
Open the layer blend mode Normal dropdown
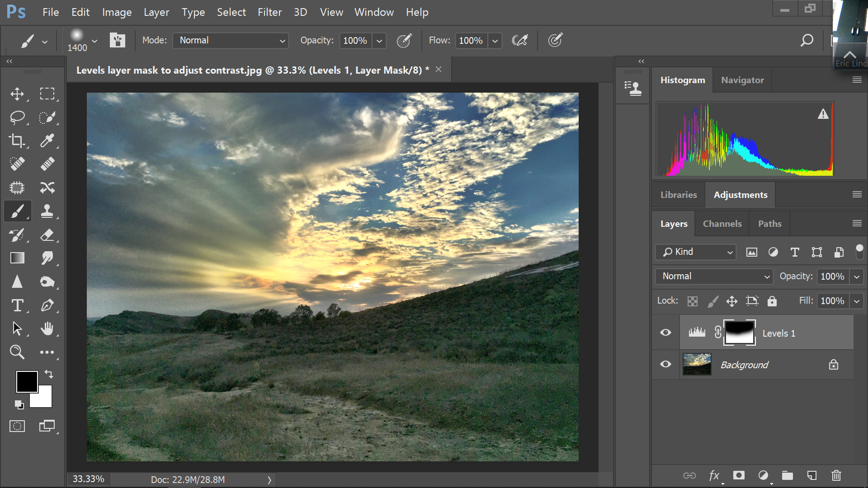tap(714, 276)
